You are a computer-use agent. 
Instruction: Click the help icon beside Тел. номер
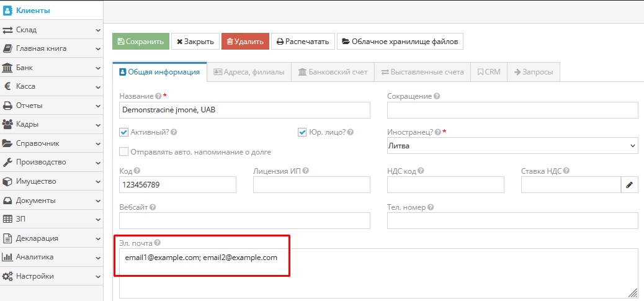click(x=431, y=207)
